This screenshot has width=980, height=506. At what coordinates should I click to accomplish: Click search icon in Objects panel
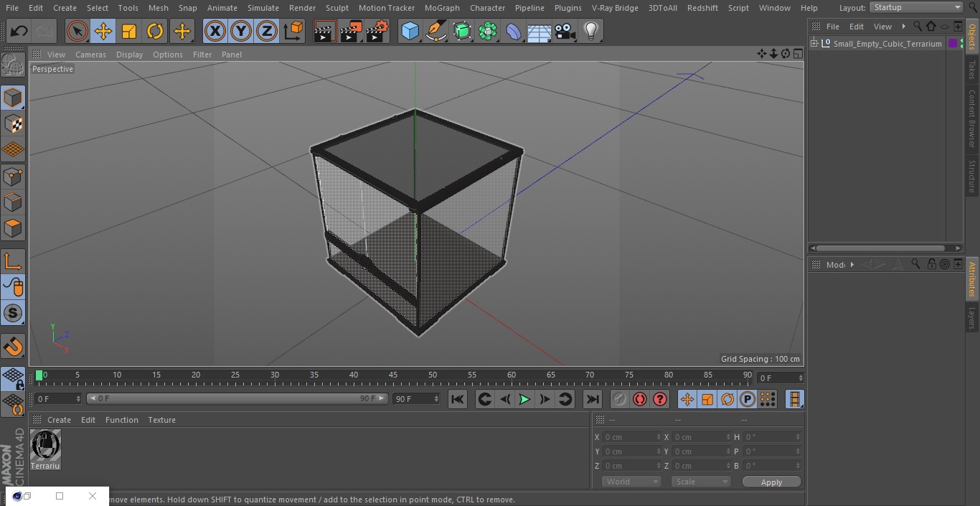(x=917, y=26)
